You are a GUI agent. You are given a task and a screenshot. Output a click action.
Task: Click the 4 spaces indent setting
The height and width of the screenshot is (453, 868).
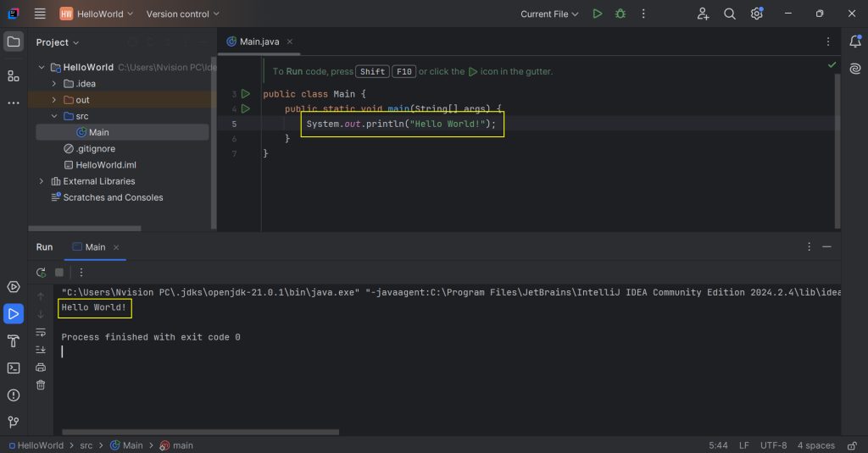pyautogui.click(x=815, y=445)
